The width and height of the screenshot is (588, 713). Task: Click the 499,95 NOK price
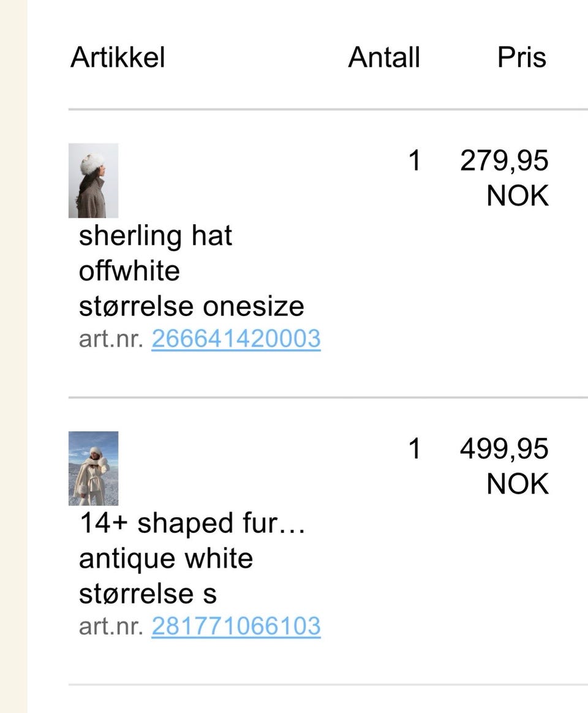pos(504,466)
